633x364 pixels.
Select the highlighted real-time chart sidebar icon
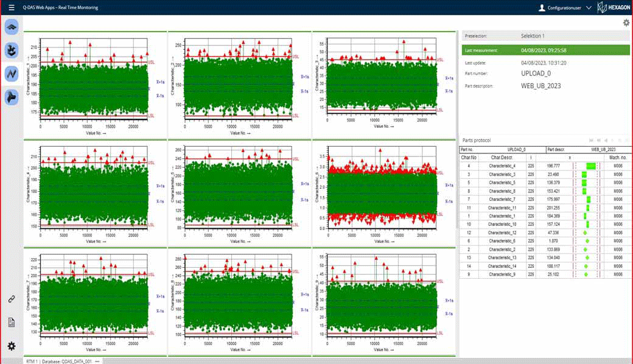tap(12, 74)
